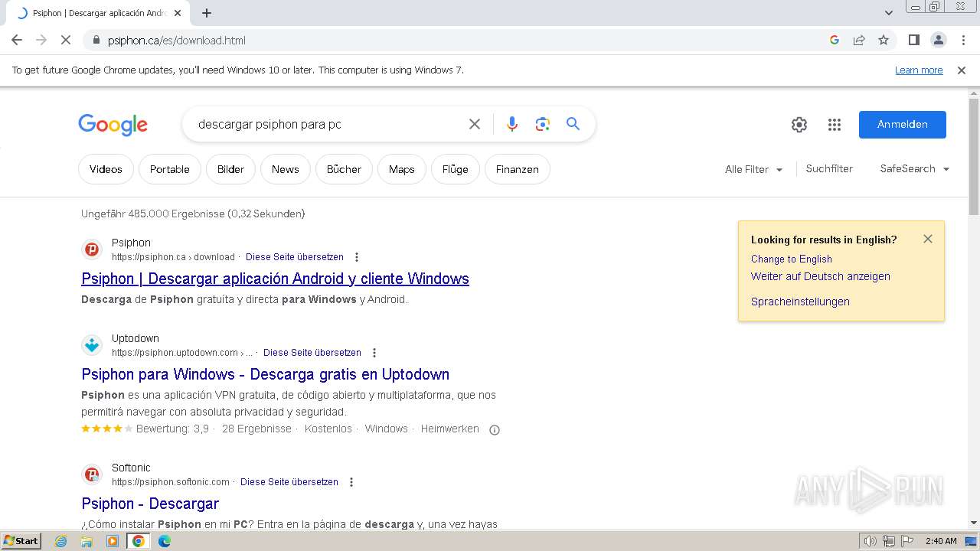Click the taskbar clock showing 2:40 AM

941,541
